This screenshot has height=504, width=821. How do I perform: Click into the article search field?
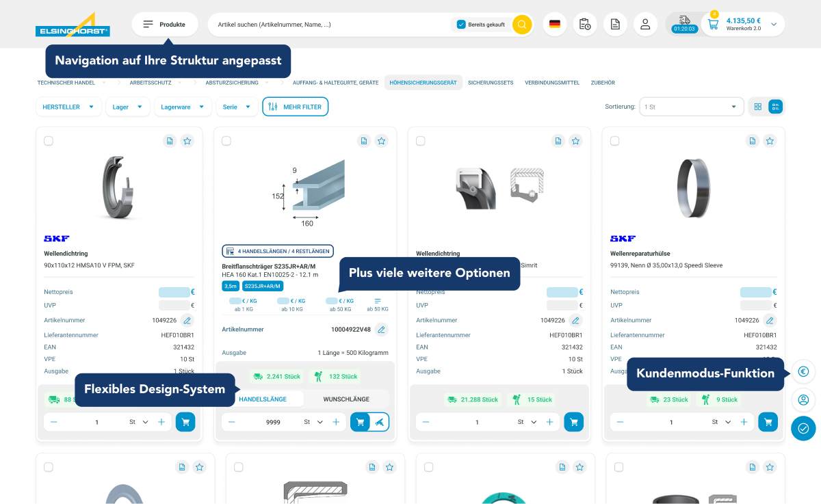(x=328, y=25)
